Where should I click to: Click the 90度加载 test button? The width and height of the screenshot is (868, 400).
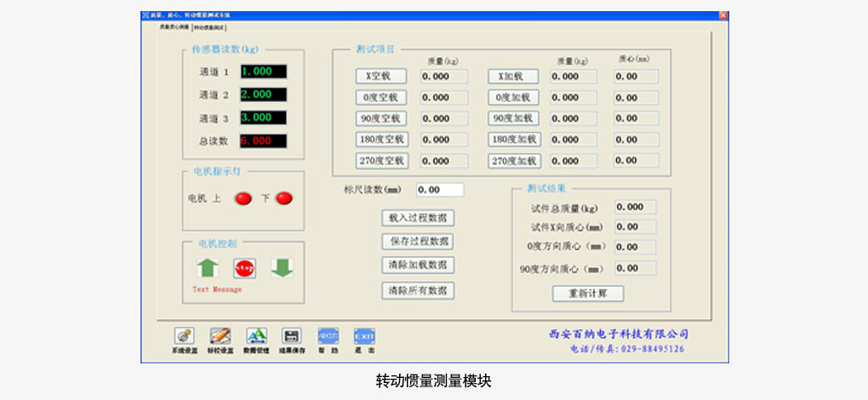tap(513, 118)
